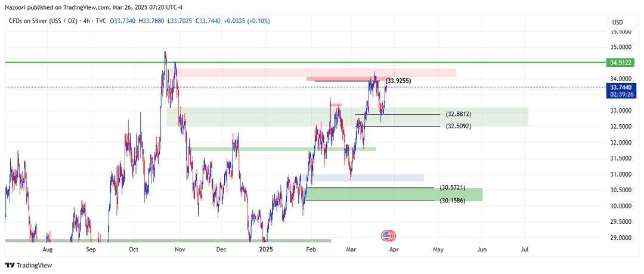Click the green 34.5122 price label

coord(621,63)
